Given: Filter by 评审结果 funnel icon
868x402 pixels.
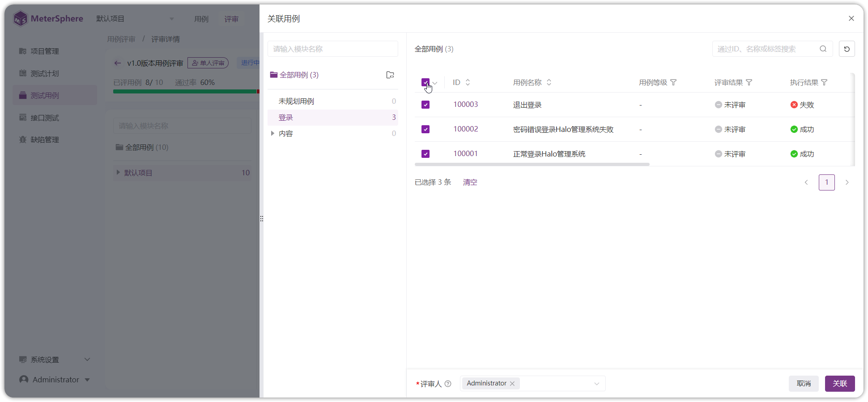Looking at the screenshot, I should pos(749,82).
